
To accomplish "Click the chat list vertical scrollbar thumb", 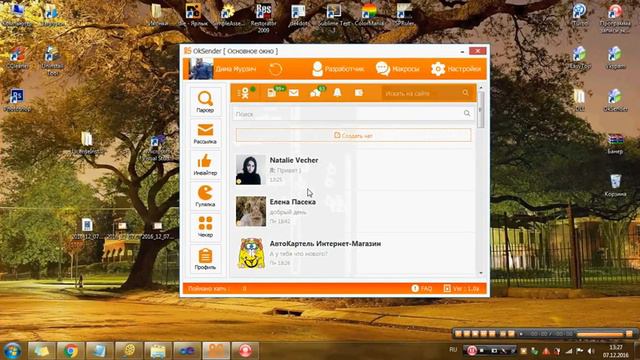I will pyautogui.click(x=481, y=110).
